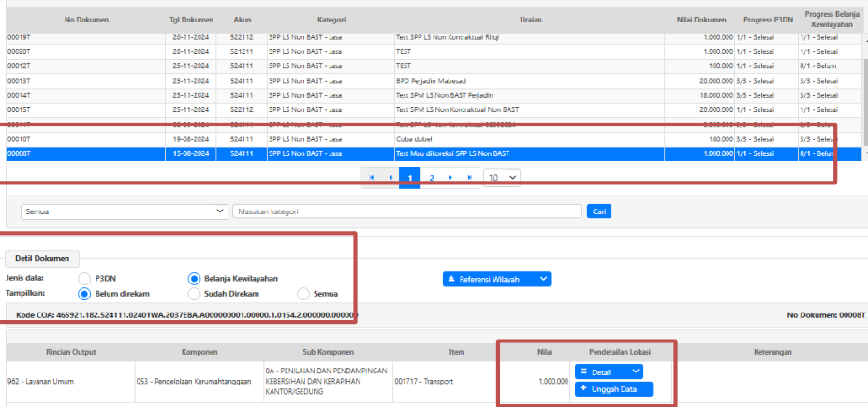
Task: Select the Semua display radio option
Action: 303,293
